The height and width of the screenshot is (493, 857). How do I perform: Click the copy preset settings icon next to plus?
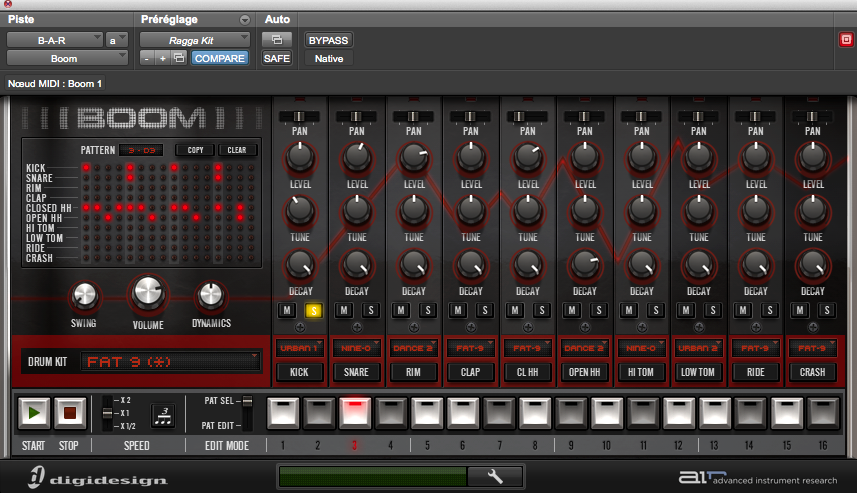pyautogui.click(x=179, y=58)
